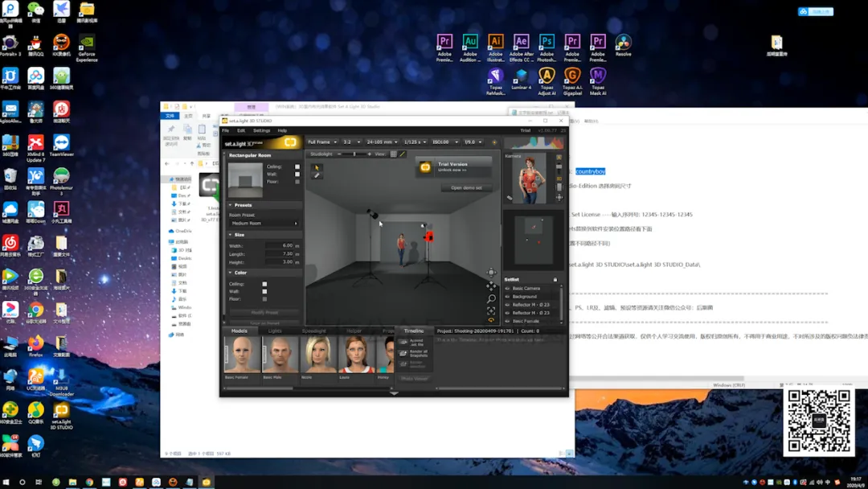The height and width of the screenshot is (489, 868).
Task: Click the pan move arrows icon
Action: (x=491, y=286)
